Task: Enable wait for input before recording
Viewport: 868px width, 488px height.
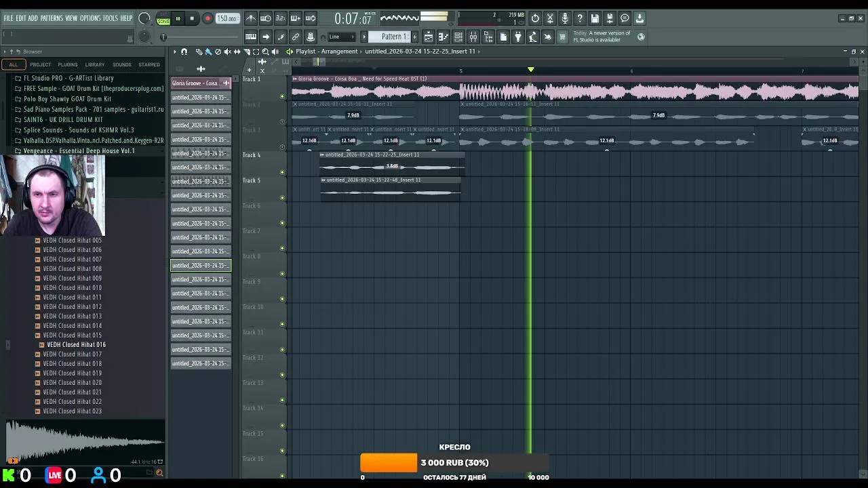Action: (x=266, y=18)
